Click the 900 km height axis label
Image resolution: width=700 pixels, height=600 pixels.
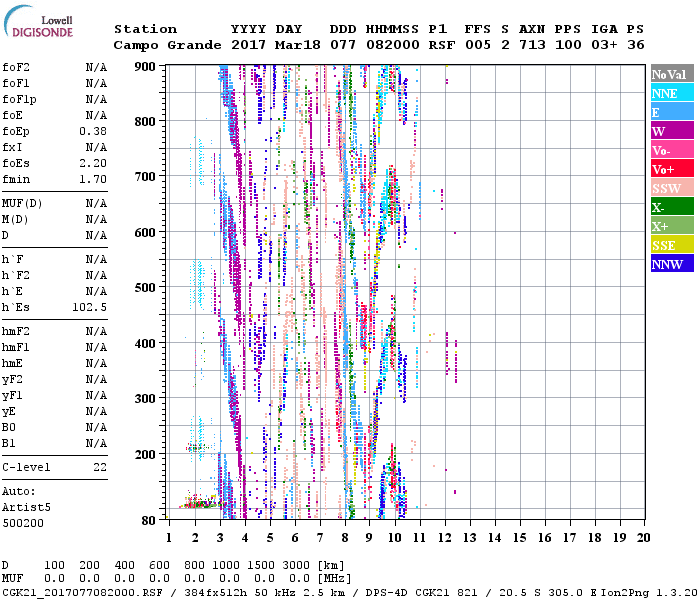[146, 66]
